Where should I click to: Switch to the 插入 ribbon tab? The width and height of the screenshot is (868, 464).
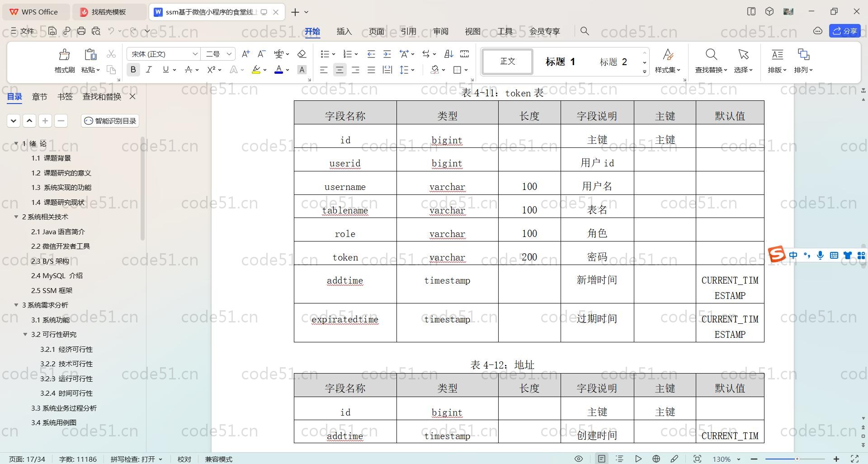click(344, 31)
